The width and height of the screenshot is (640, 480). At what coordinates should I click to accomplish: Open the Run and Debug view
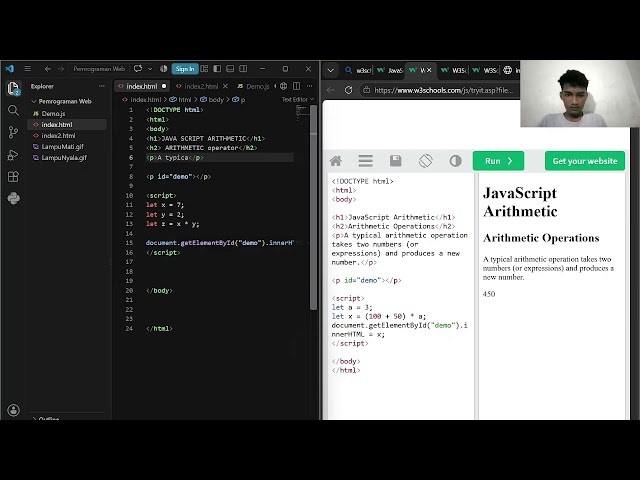click(13, 155)
